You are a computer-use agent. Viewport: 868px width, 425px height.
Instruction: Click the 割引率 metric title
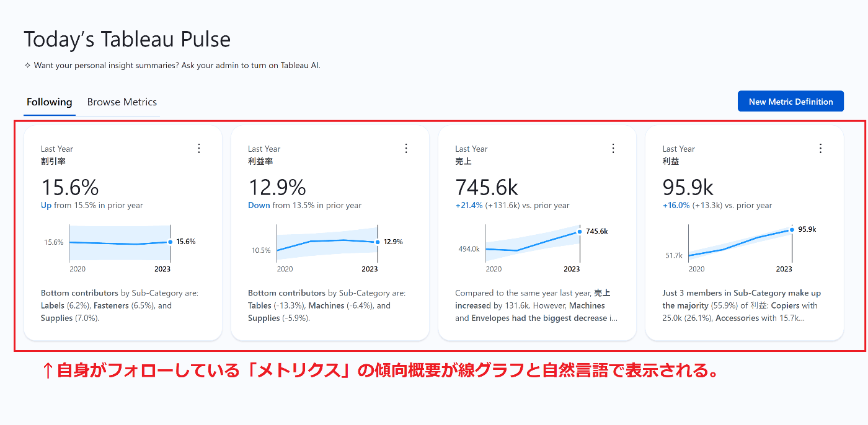pos(53,161)
